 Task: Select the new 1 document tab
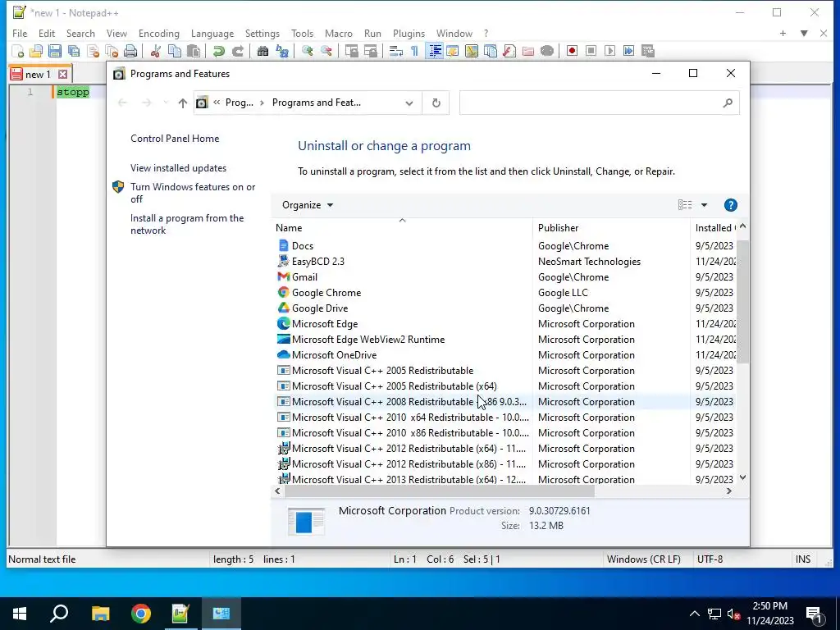[x=38, y=75]
